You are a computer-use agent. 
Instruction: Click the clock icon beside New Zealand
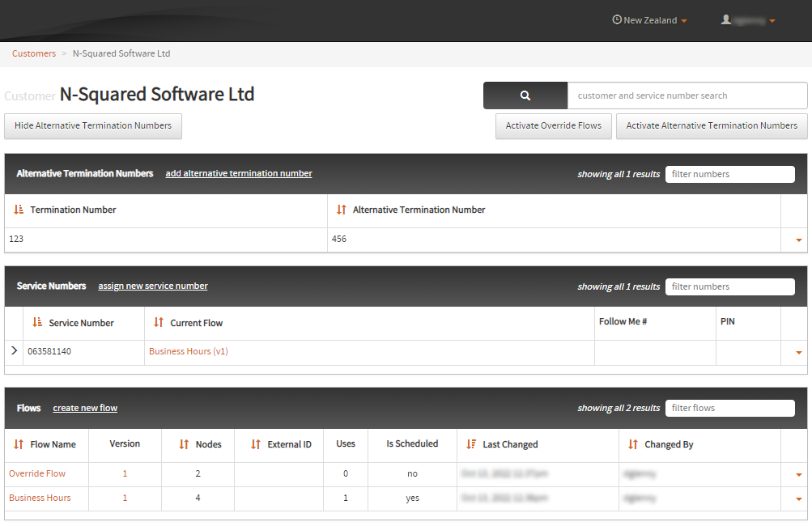point(617,19)
